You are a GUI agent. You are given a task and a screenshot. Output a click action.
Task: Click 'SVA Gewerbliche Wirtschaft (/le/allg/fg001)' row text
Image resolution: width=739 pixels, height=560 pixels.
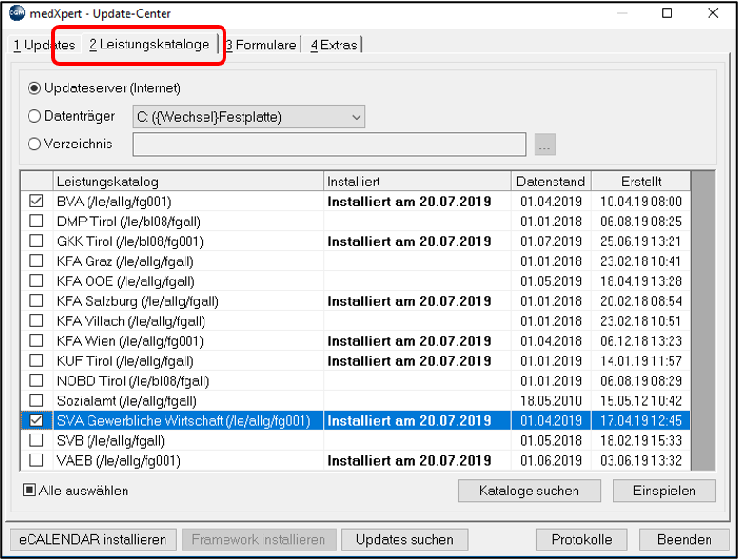[x=184, y=420]
